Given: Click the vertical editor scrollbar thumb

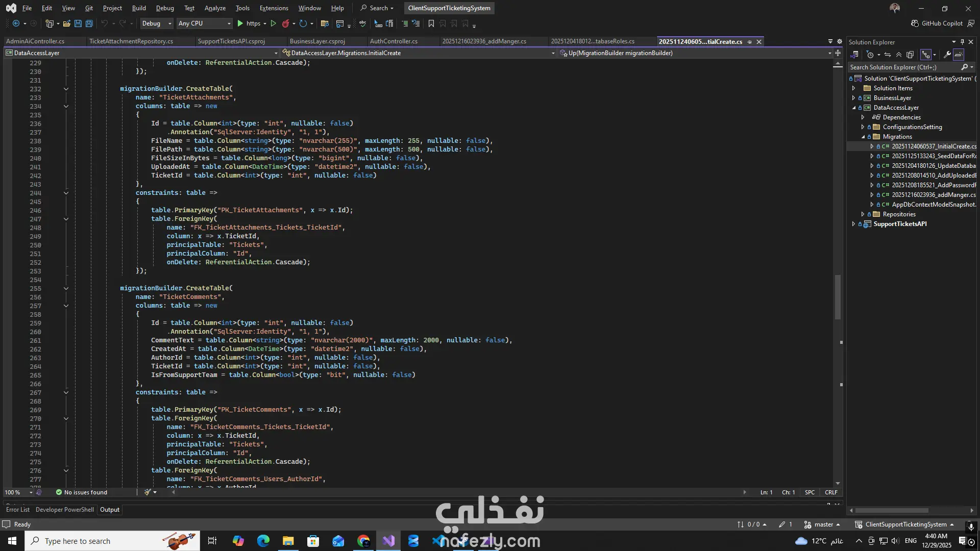Looking at the screenshot, I should [838, 296].
